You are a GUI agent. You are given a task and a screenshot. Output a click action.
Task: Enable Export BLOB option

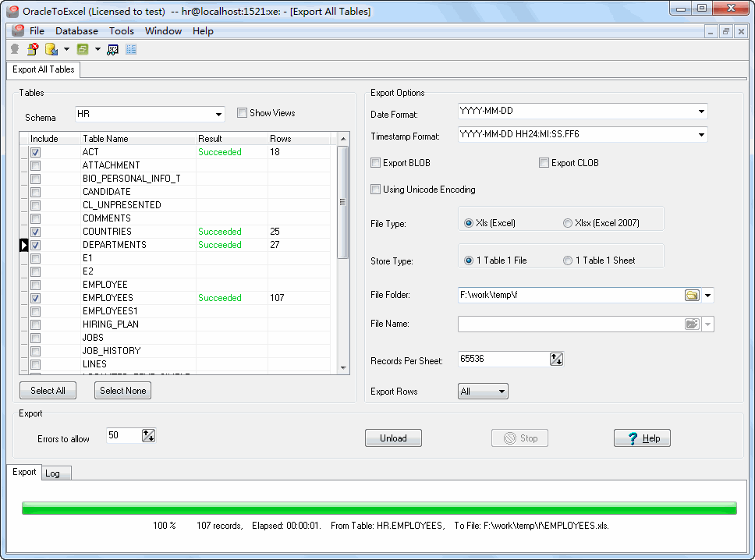376,163
